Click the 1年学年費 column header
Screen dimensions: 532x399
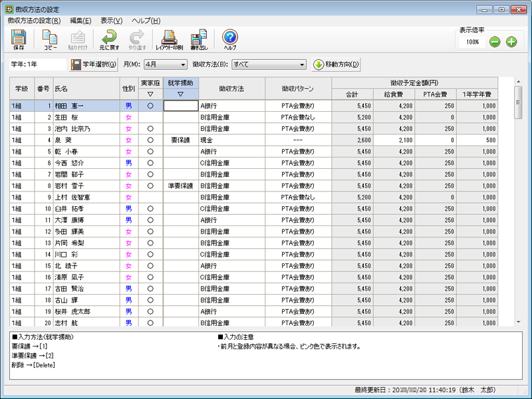click(477, 94)
